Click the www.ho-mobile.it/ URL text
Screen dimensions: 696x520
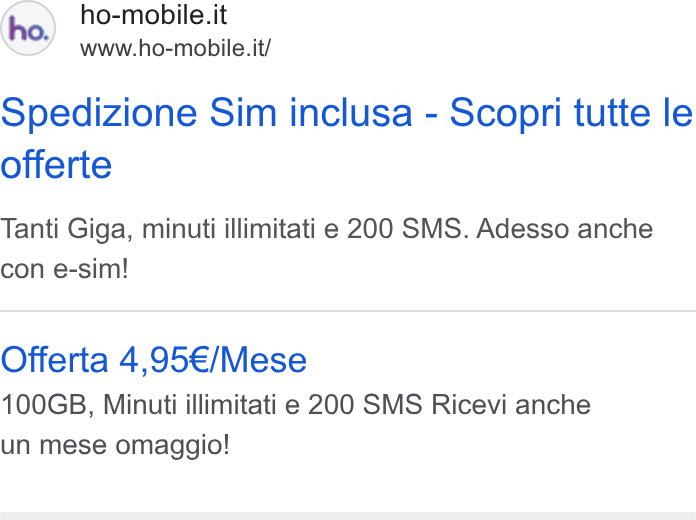point(175,48)
